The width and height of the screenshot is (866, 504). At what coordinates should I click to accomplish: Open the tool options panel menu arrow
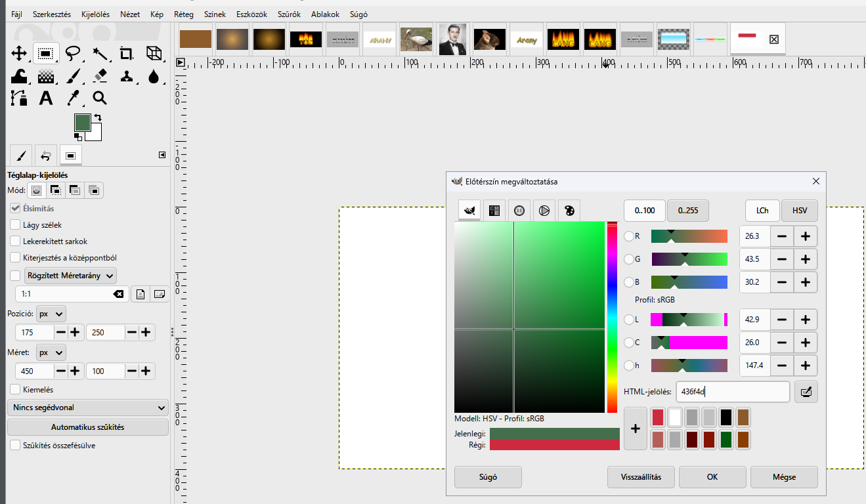pyautogui.click(x=162, y=155)
